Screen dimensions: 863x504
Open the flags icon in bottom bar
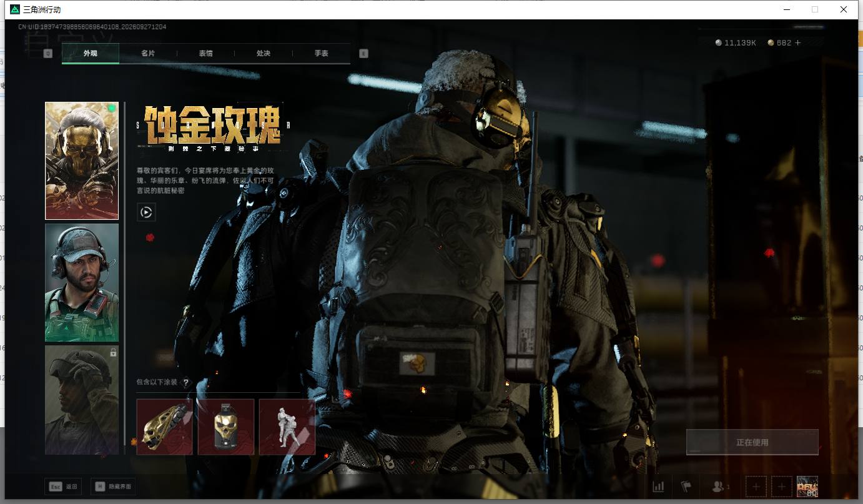pos(686,487)
